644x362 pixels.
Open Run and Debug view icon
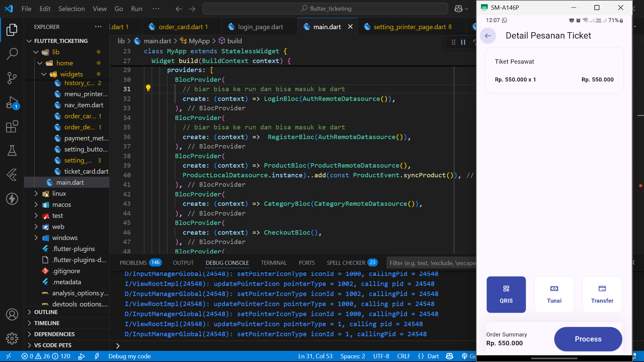12,102
